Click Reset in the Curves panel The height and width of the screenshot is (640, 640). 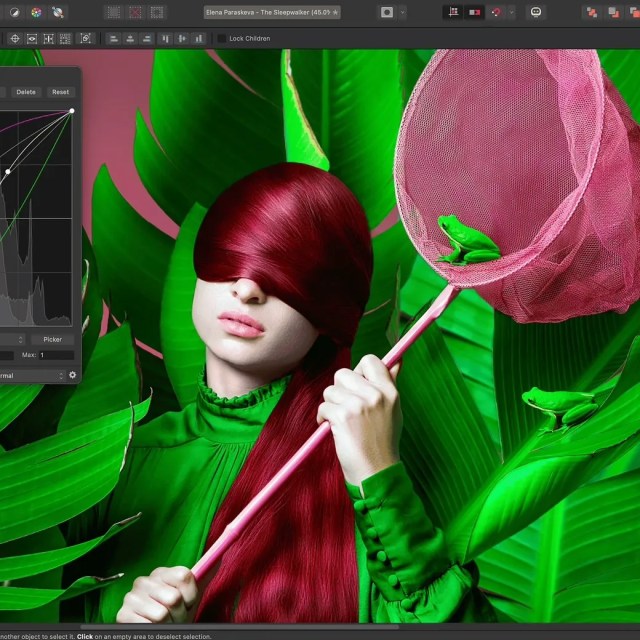(60, 92)
